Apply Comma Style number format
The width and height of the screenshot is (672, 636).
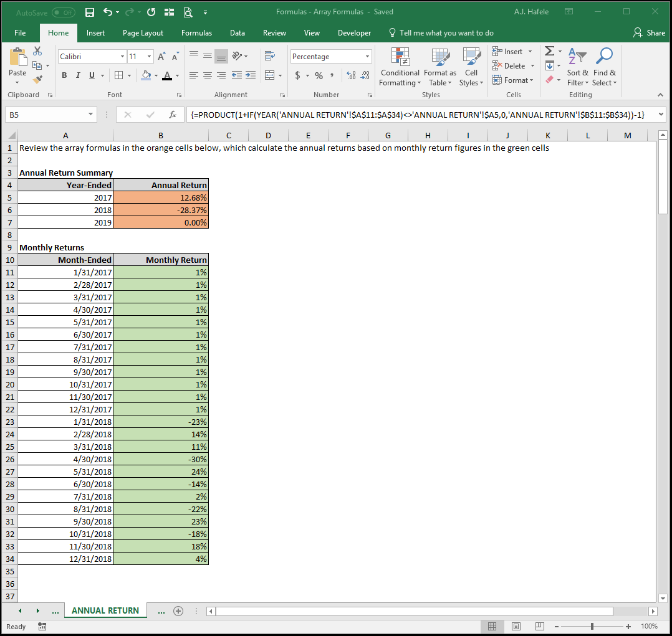332,76
